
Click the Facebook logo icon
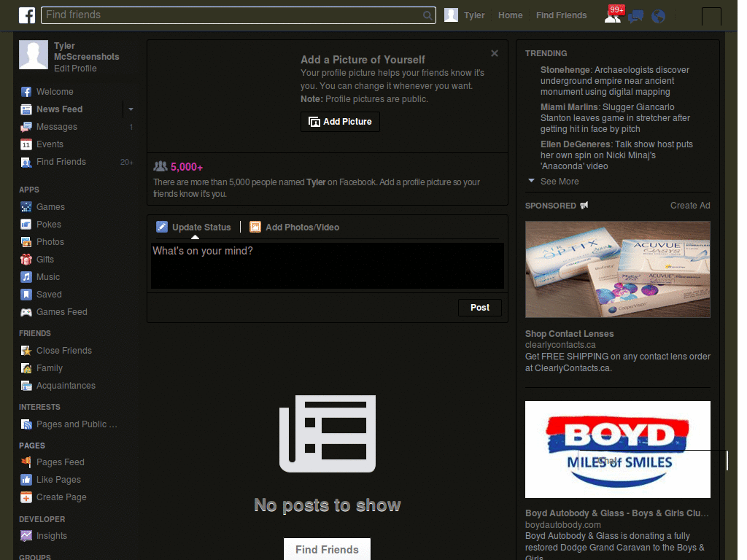(x=27, y=15)
